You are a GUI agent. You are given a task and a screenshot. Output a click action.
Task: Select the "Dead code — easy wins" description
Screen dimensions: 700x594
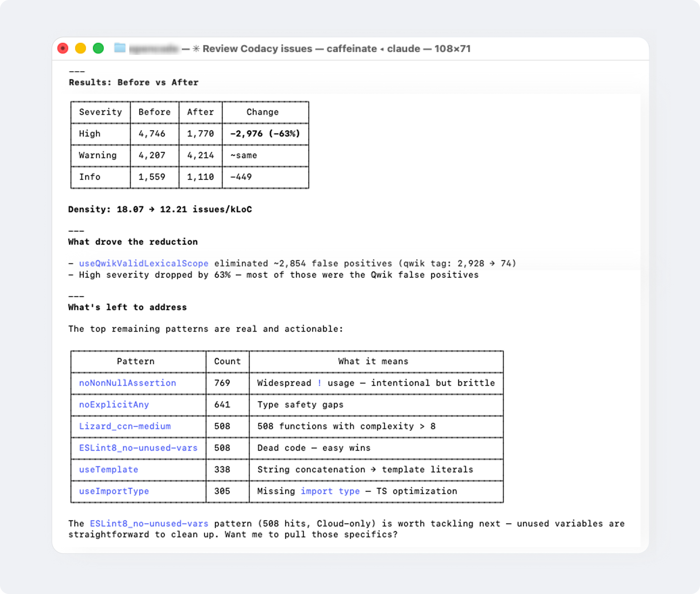point(314,448)
